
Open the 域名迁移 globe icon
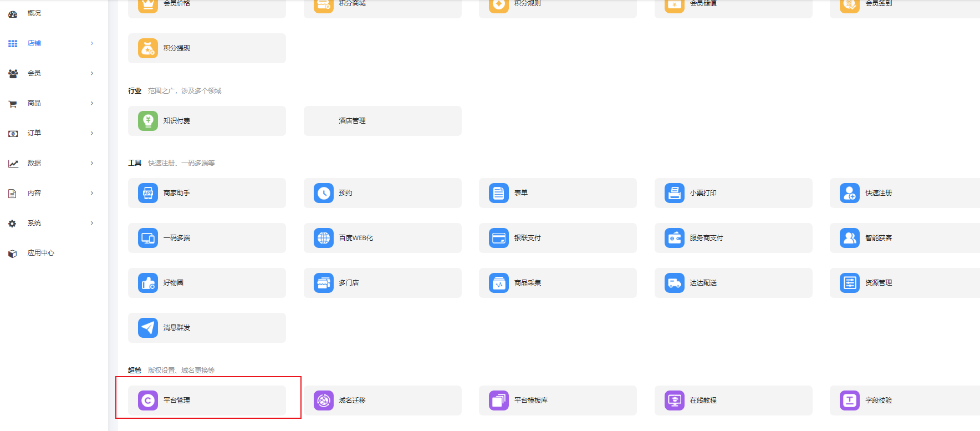point(324,400)
